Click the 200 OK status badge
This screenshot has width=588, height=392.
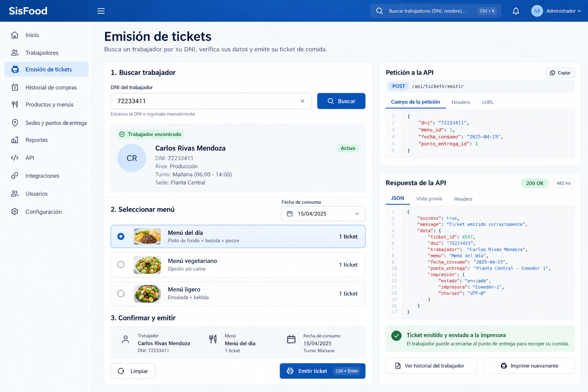534,183
